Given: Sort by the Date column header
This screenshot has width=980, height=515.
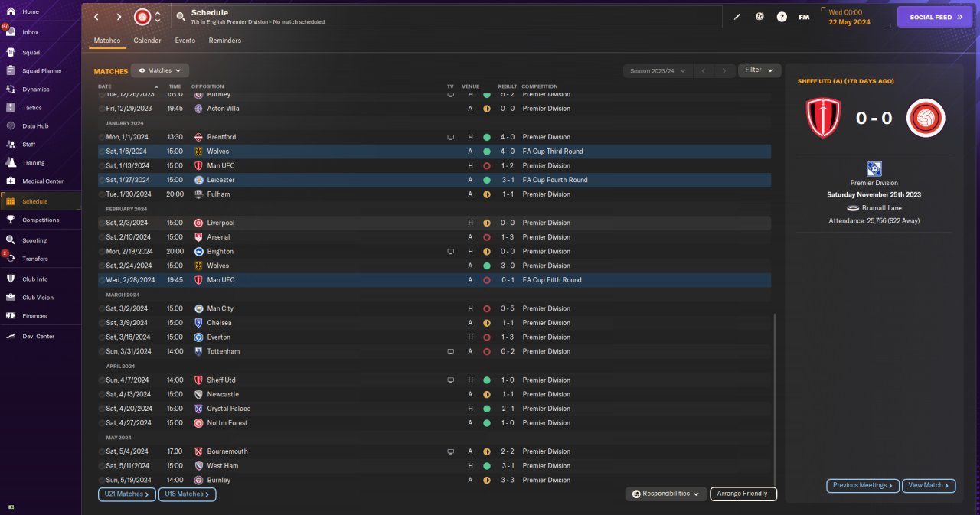Looking at the screenshot, I should click(x=105, y=86).
